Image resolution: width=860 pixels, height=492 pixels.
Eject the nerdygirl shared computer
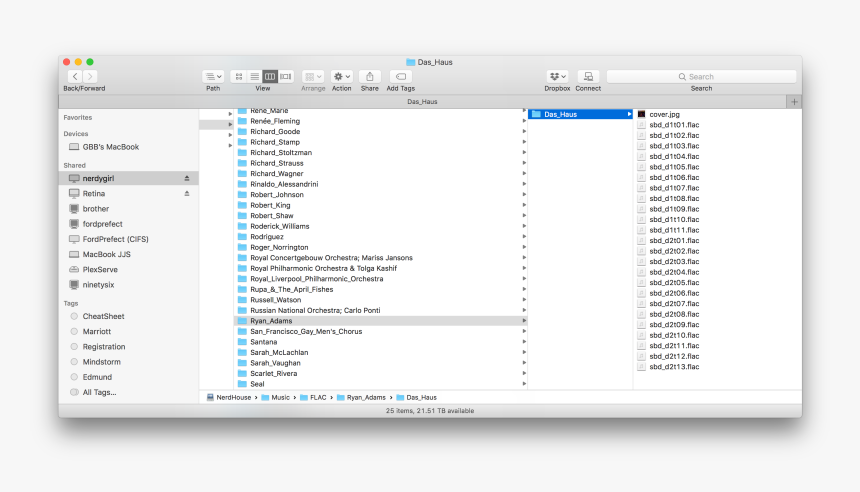pyautogui.click(x=187, y=178)
